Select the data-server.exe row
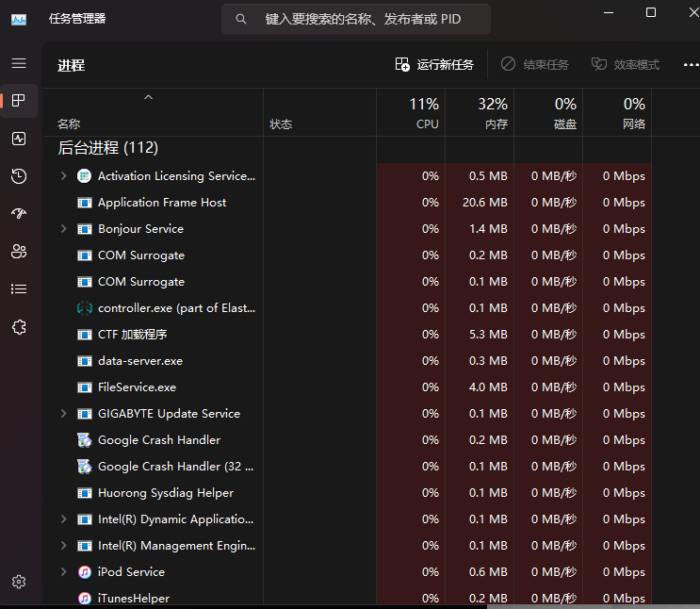The width and height of the screenshot is (700, 609). [x=348, y=360]
